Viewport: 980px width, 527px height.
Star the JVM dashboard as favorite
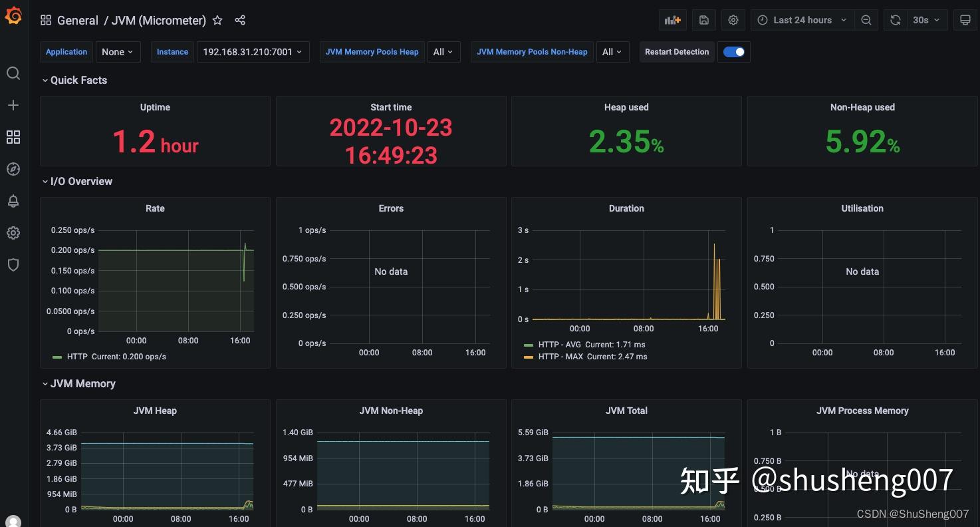tap(217, 20)
